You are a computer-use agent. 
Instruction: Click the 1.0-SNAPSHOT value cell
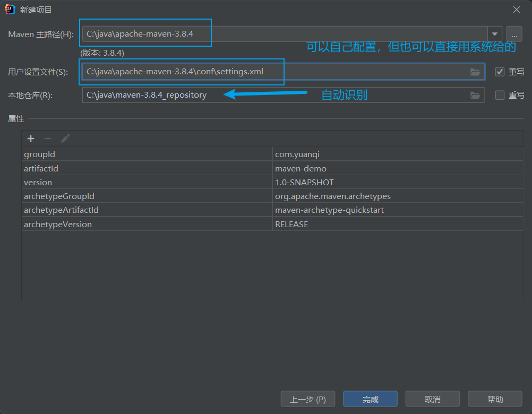tap(398, 182)
